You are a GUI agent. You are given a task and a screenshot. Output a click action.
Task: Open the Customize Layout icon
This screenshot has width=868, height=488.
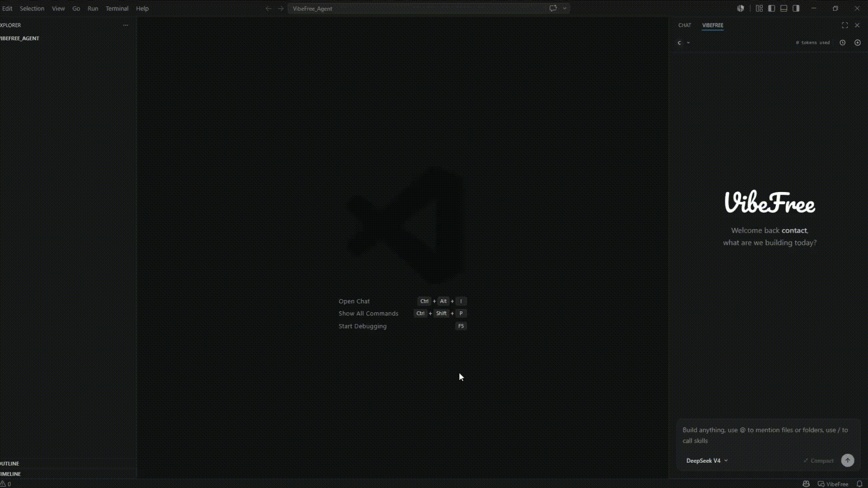coord(759,9)
